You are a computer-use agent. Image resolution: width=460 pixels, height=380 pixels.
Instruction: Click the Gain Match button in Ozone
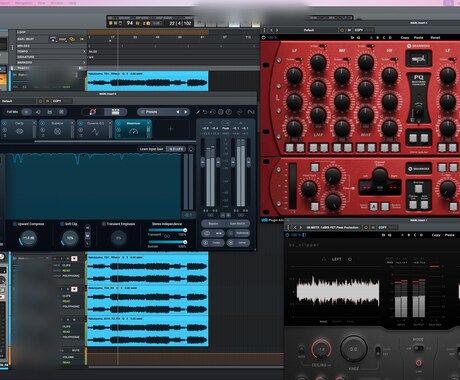[x=238, y=224]
